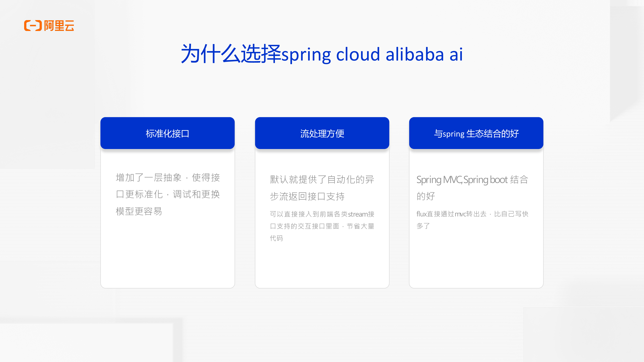Click the words spring cloud in title
Image resolution: width=644 pixels, height=362 pixels.
click(x=331, y=55)
